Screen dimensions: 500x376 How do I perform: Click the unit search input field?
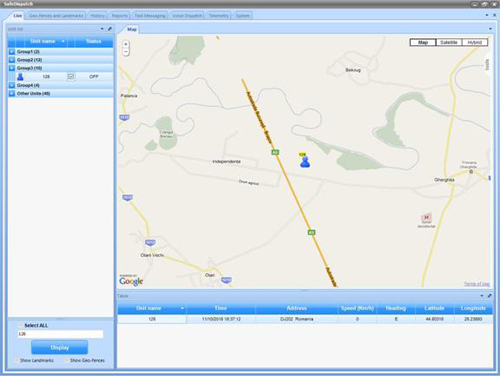pos(60,334)
